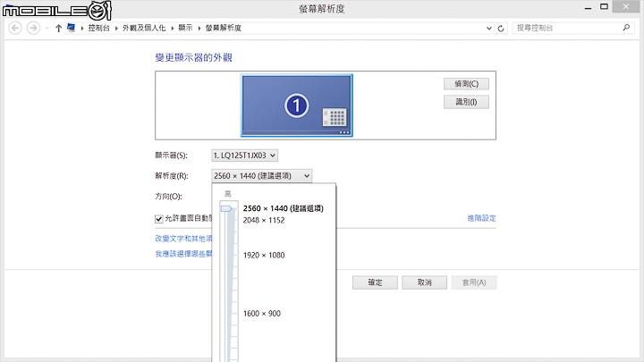Select monitor 1 thumbnail
This screenshot has height=362, width=644.
[x=297, y=105]
